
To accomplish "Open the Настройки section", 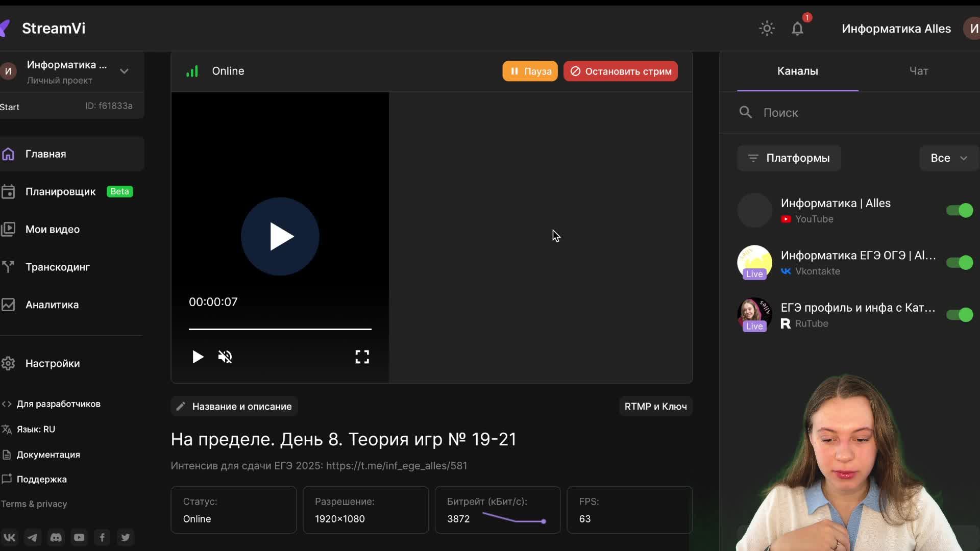I will tap(53, 363).
